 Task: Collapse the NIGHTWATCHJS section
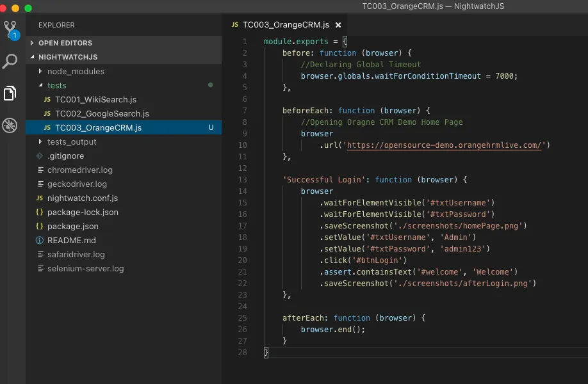coord(124,57)
